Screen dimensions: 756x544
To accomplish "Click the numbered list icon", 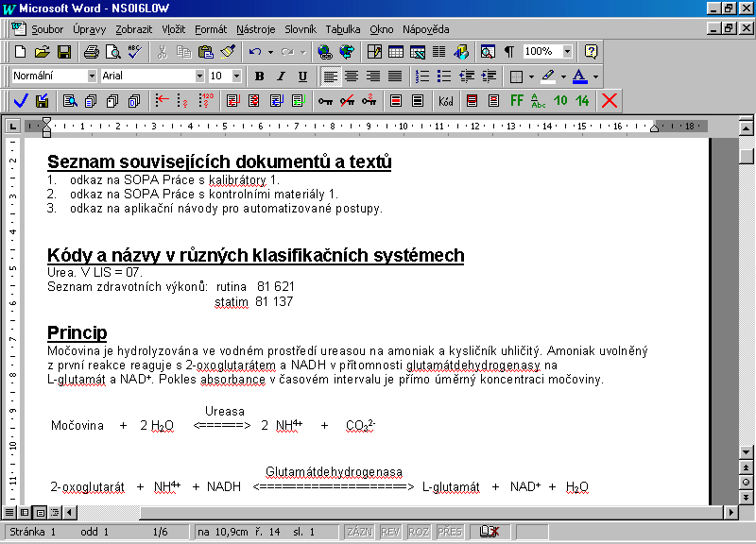I will [x=422, y=76].
